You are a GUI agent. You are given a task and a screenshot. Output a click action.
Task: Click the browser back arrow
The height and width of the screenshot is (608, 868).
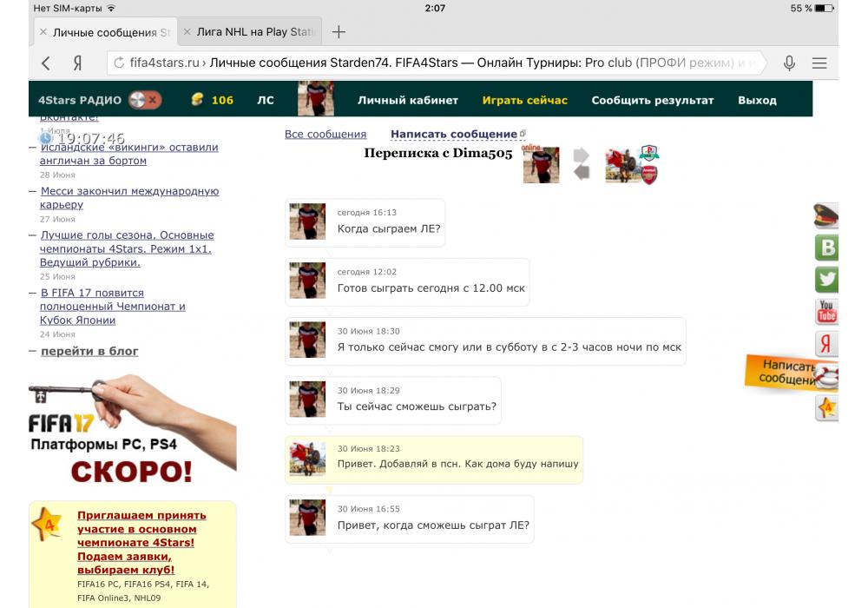pyautogui.click(x=46, y=63)
